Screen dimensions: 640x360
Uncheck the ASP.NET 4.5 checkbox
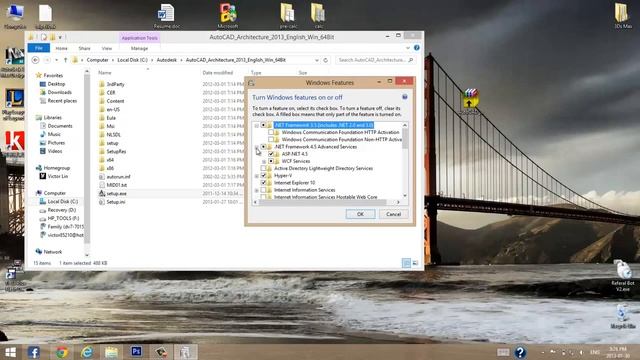pyautogui.click(x=271, y=154)
